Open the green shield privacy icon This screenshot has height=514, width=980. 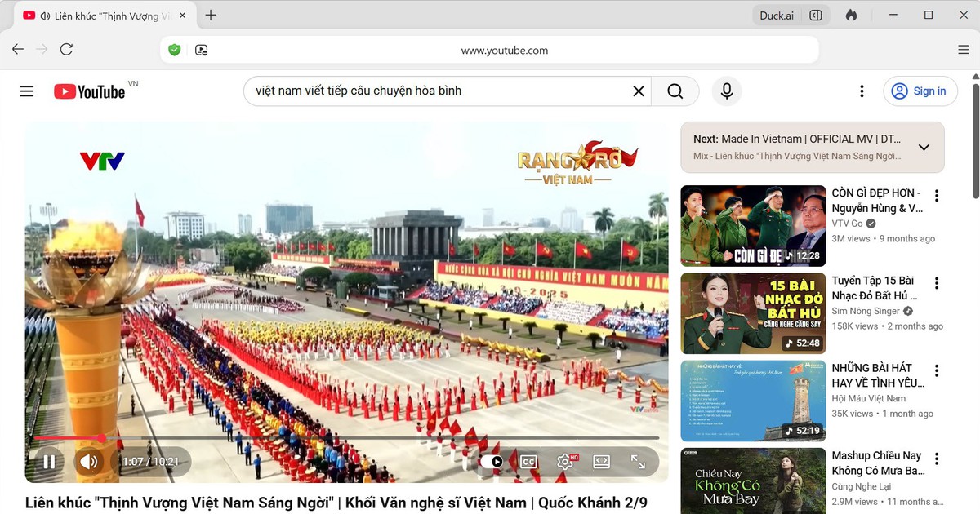tap(174, 50)
